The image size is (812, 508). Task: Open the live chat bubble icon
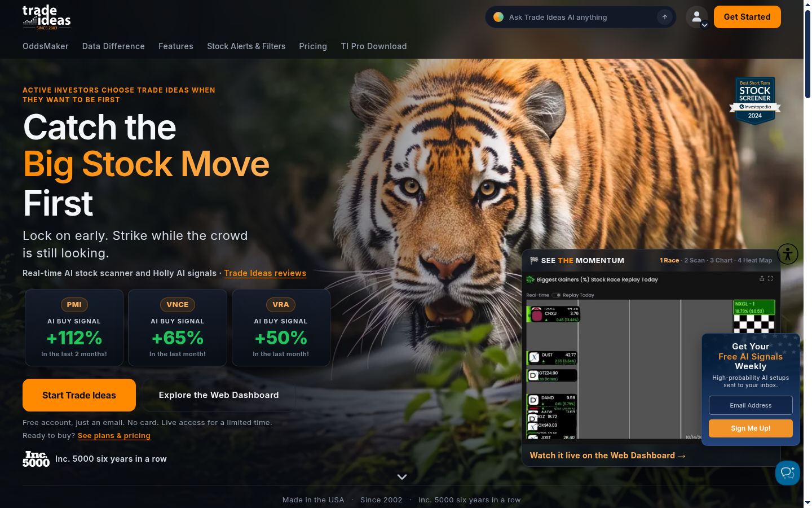[x=788, y=473]
